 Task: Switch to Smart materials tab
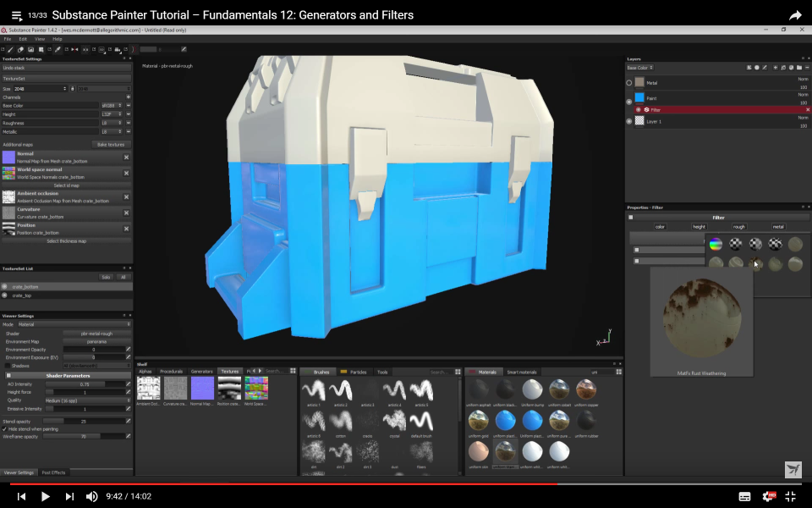(x=522, y=372)
